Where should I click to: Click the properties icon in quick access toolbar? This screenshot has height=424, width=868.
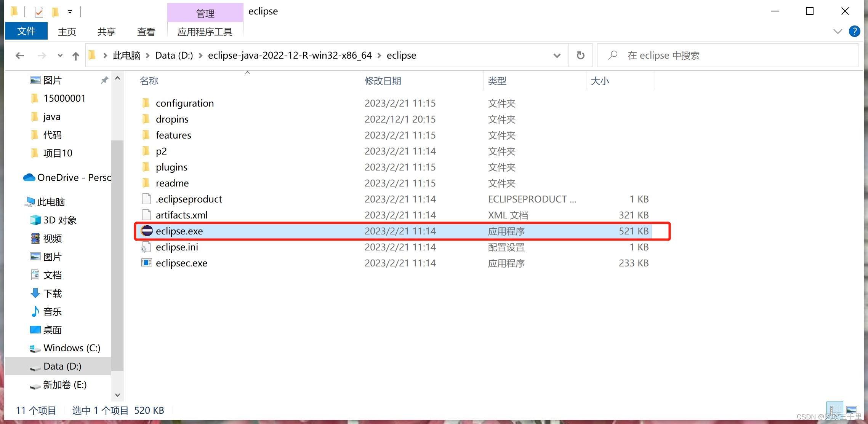point(38,11)
